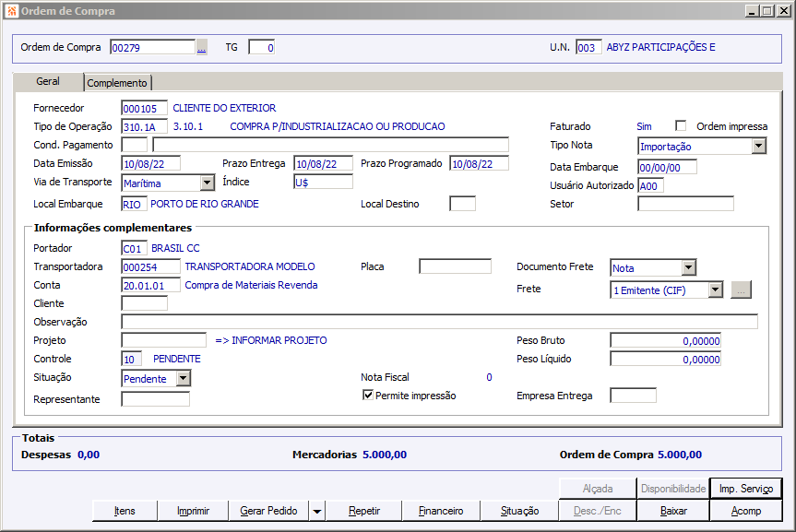Click the Observação text field
The width and height of the screenshot is (796, 532).
439,322
